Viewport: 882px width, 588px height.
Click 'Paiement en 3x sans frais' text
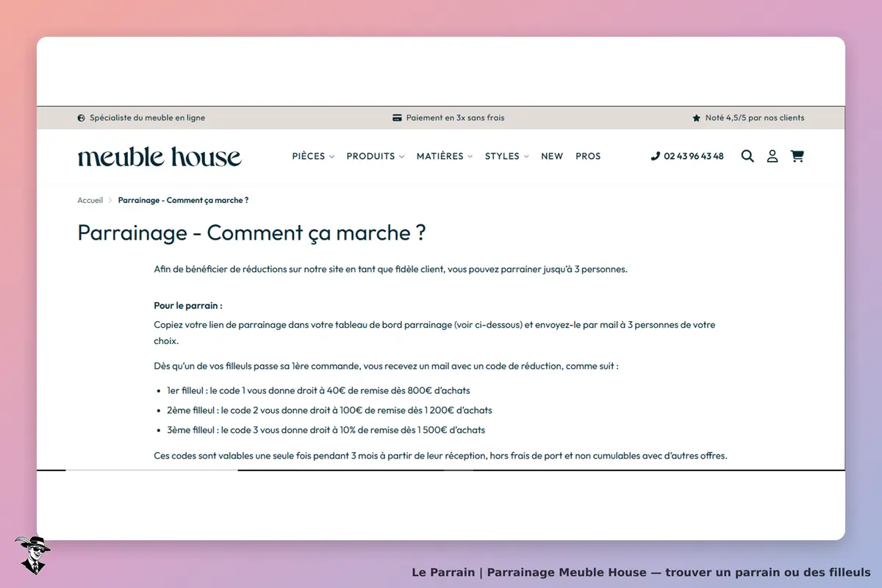[456, 118]
